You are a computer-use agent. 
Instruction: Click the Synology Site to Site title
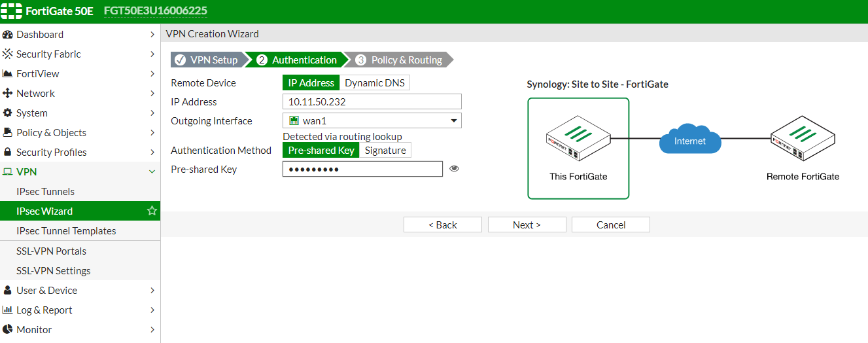[598, 84]
